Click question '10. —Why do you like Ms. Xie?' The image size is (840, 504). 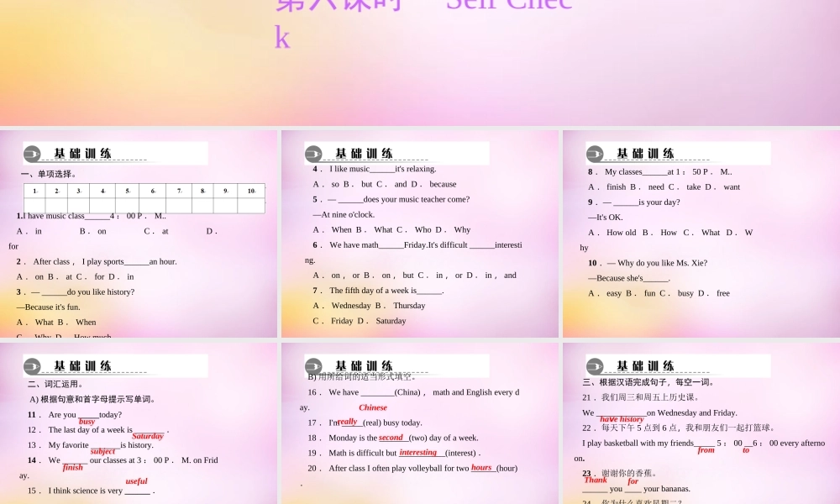(648, 263)
